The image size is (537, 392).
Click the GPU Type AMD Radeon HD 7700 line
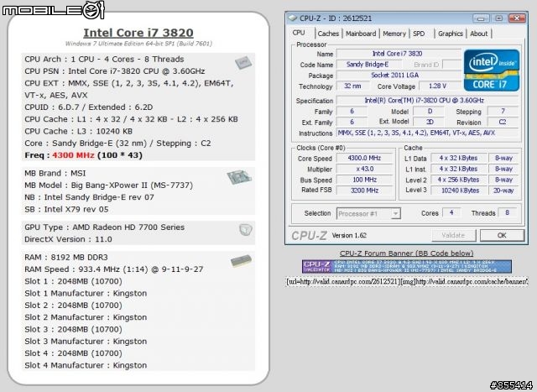104,227
